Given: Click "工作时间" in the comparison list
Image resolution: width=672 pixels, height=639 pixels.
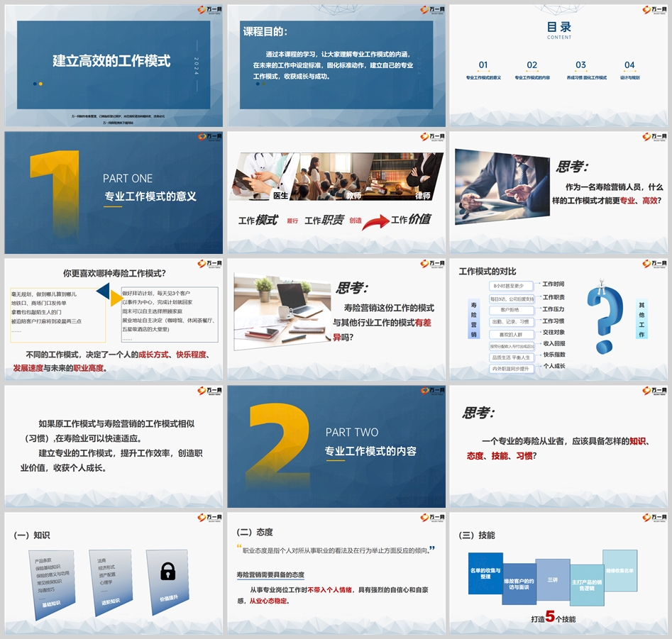Looking at the screenshot, I should pos(553,284).
